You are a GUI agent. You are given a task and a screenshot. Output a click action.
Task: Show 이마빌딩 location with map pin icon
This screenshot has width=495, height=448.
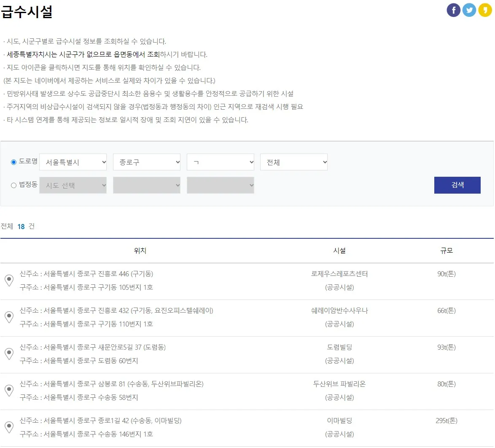tap(9, 427)
